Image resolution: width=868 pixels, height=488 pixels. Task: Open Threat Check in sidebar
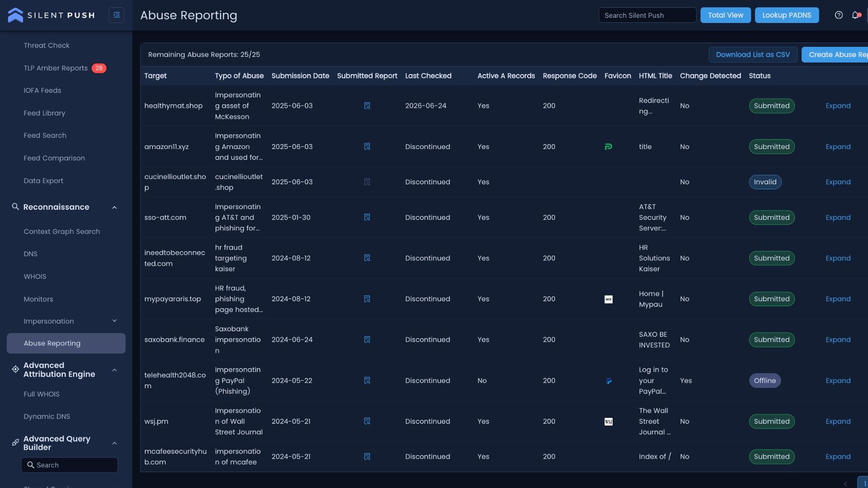[x=47, y=45]
